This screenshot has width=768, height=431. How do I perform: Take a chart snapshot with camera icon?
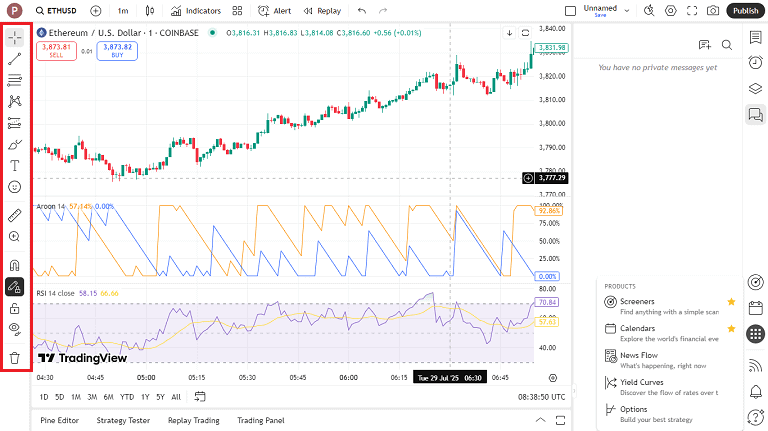[713, 11]
